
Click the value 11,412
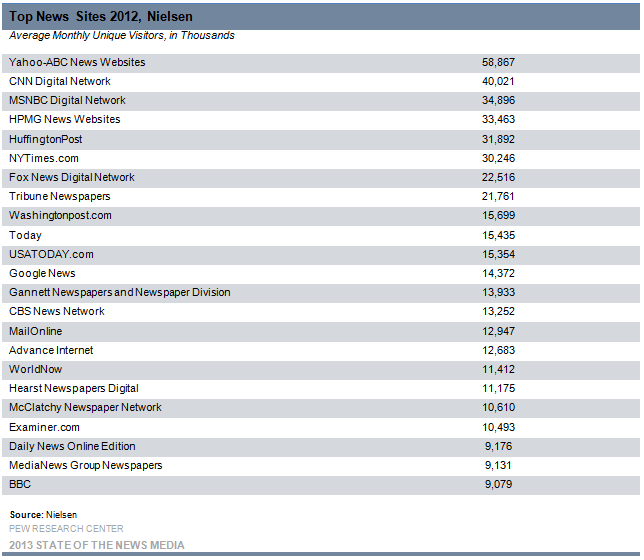(498, 369)
